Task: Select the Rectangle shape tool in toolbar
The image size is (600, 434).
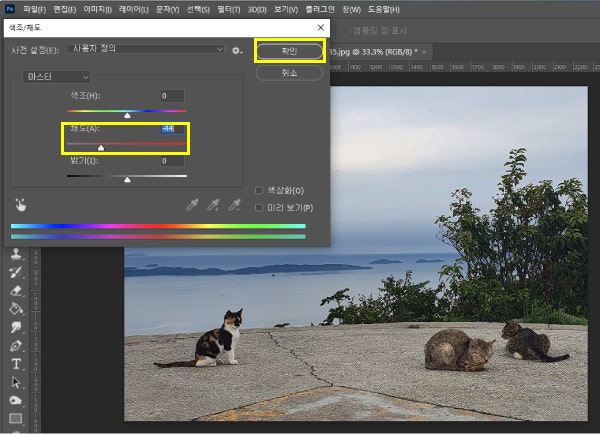Action: [16, 419]
